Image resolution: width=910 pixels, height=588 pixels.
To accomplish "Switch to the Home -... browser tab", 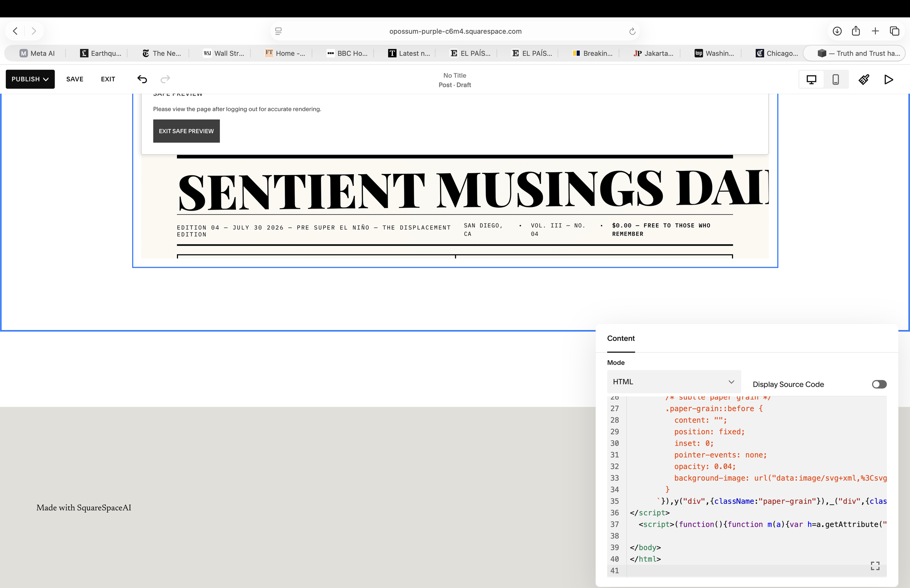I will (285, 53).
